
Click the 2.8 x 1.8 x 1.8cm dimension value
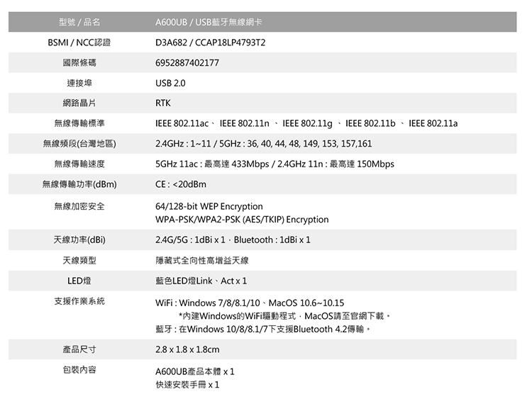[187, 349]
